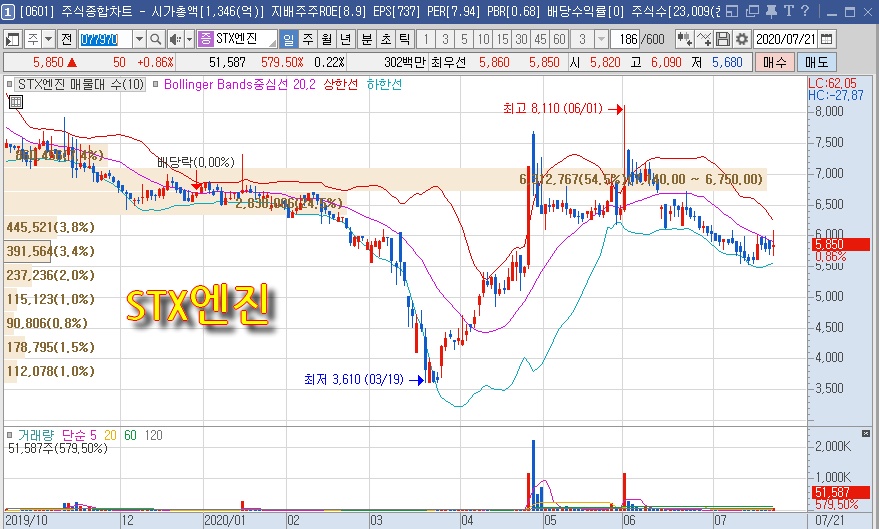This screenshot has width=879, height=529.
Task: Click the candlestick chart-type insert icon
Action: point(684,39)
